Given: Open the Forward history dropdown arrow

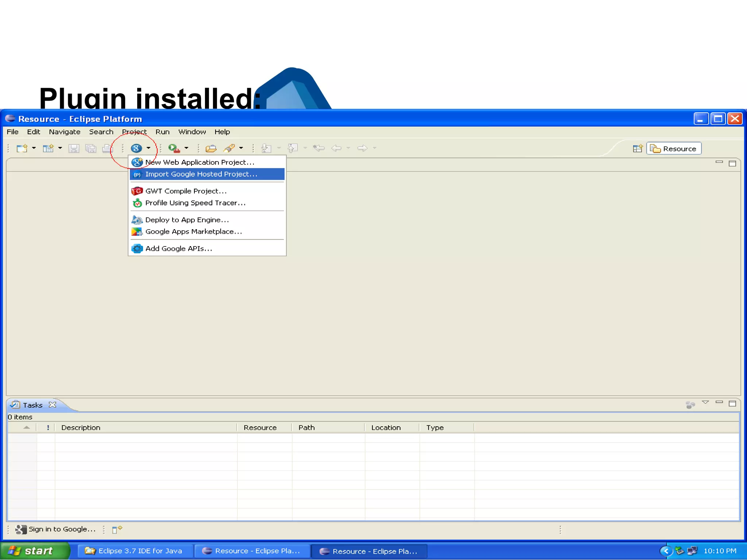Looking at the screenshot, I should tap(375, 148).
